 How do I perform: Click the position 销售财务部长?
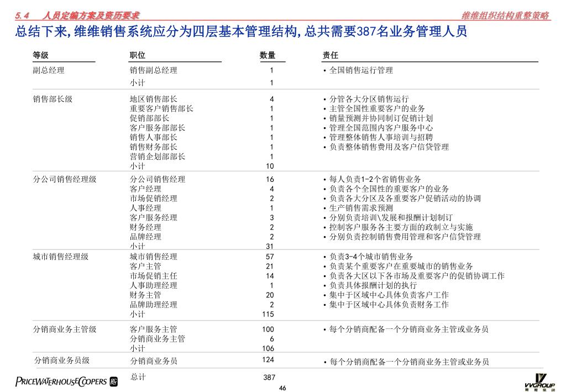coord(154,147)
